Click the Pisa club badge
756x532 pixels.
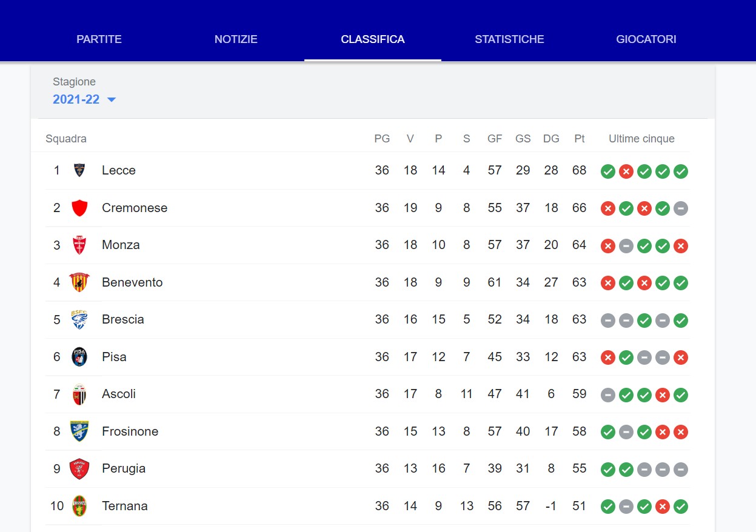79,357
